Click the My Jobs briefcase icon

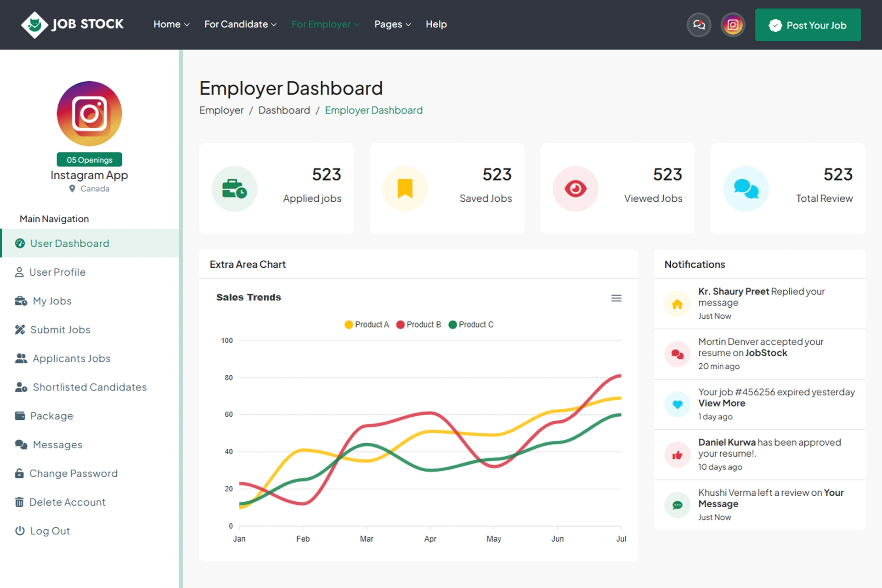(x=21, y=301)
